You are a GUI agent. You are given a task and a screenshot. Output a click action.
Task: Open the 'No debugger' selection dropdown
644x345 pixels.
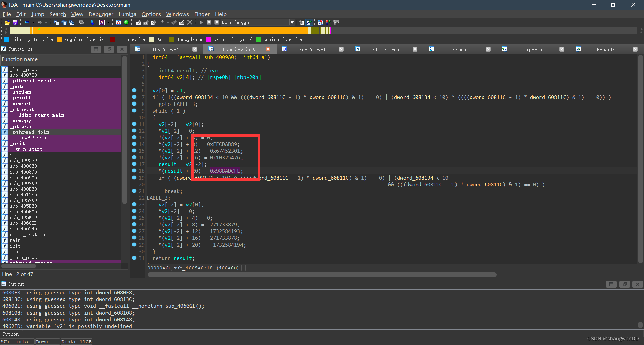pyautogui.click(x=292, y=22)
